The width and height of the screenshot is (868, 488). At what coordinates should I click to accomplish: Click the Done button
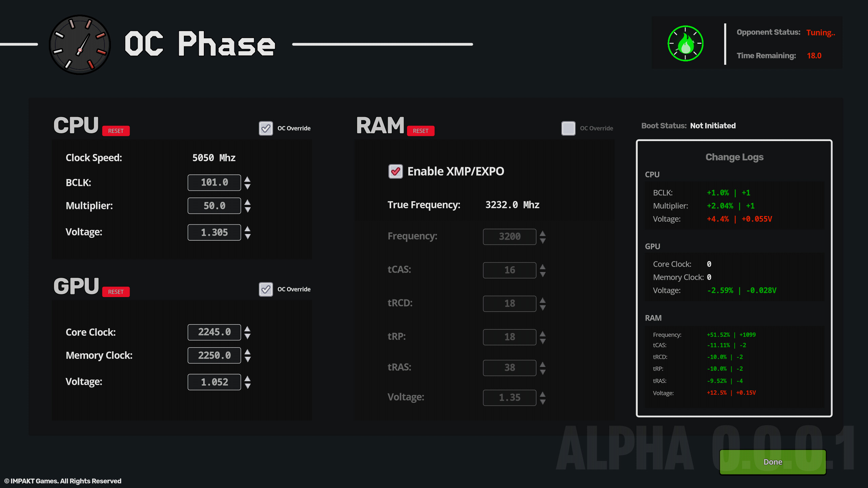pyautogui.click(x=773, y=462)
